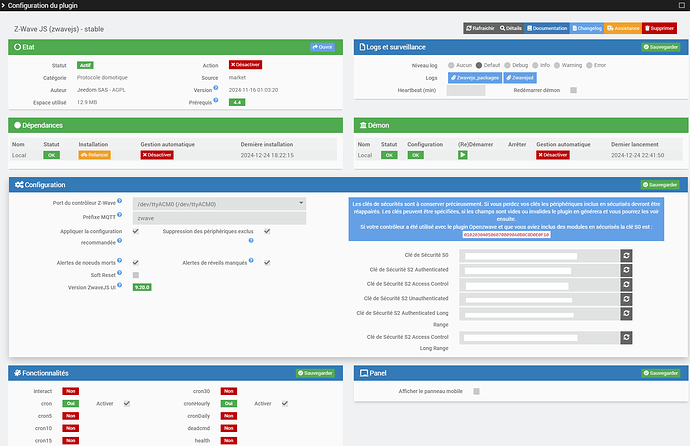This screenshot has height=446, width=690.
Task: Uncheck Alertes de noeuds morts
Action: (x=136, y=263)
